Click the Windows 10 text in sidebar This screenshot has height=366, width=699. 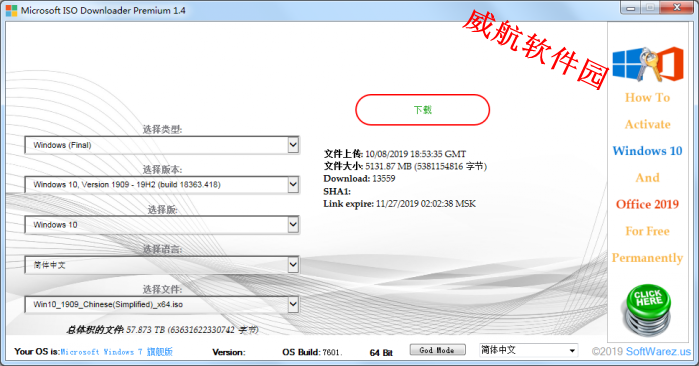(x=647, y=151)
